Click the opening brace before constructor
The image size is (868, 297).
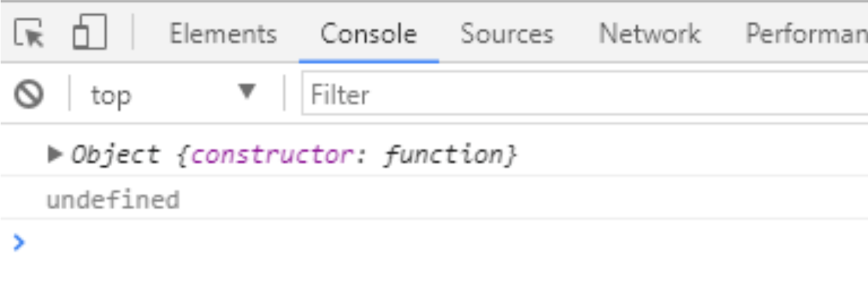[x=181, y=156]
